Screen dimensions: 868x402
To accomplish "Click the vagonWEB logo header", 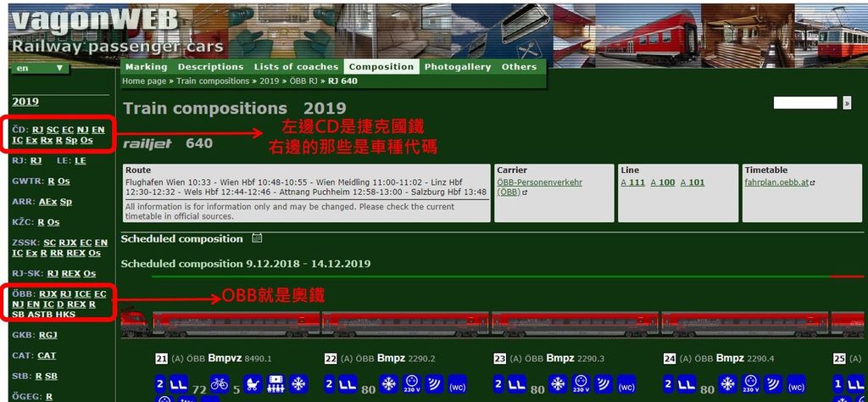I will point(95,21).
